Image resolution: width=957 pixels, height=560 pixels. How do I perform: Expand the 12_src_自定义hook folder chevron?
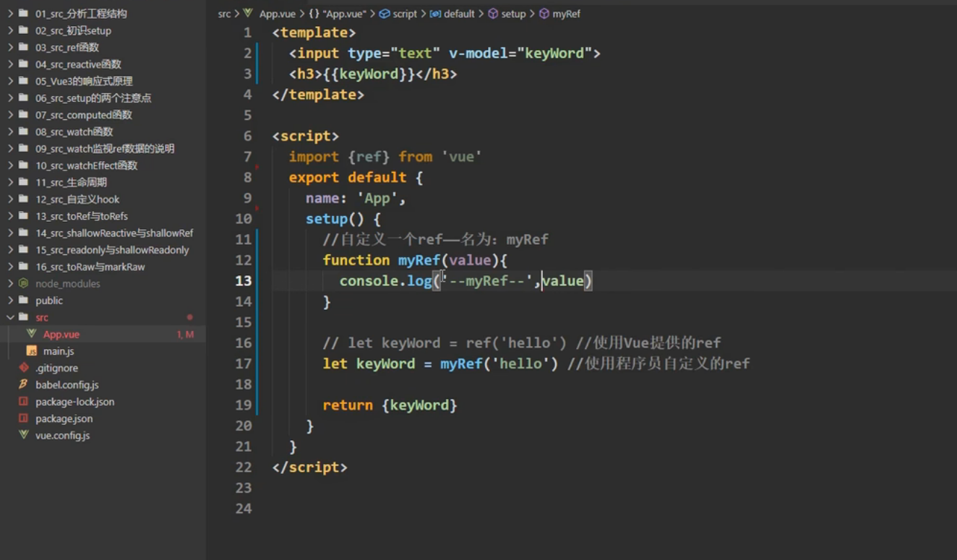tap(10, 199)
